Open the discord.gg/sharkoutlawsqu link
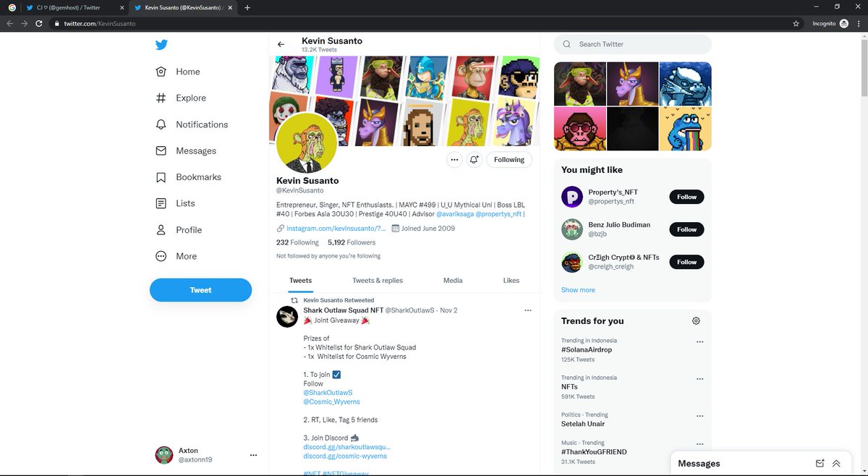This screenshot has width=868, height=476. point(346,447)
